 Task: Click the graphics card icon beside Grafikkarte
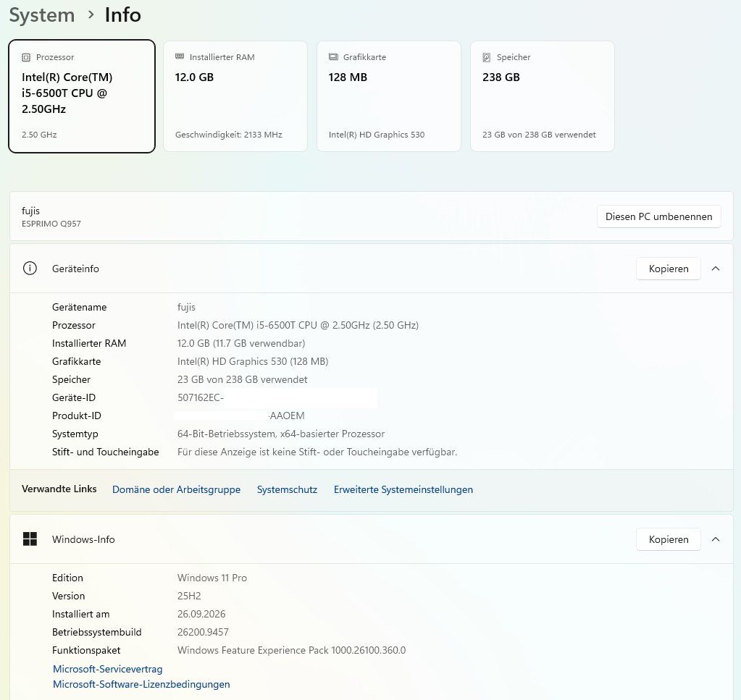click(x=333, y=56)
